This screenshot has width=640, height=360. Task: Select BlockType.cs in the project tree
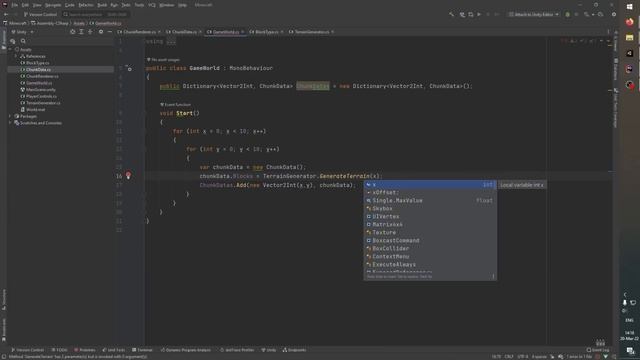click(38, 63)
